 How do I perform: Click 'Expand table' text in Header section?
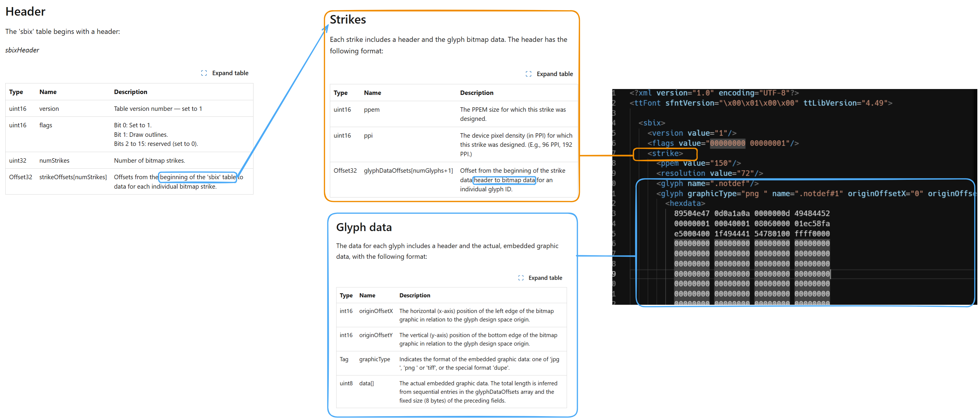[230, 73]
